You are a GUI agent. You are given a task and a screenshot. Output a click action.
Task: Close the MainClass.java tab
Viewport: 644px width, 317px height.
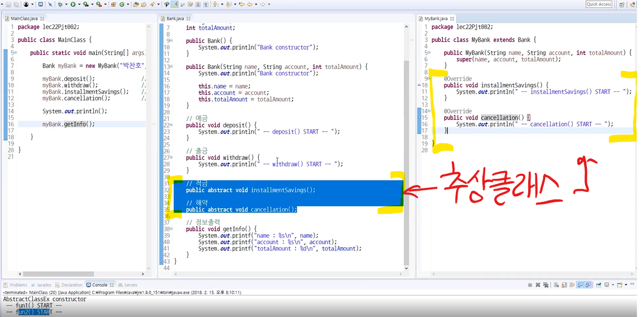tap(42, 19)
